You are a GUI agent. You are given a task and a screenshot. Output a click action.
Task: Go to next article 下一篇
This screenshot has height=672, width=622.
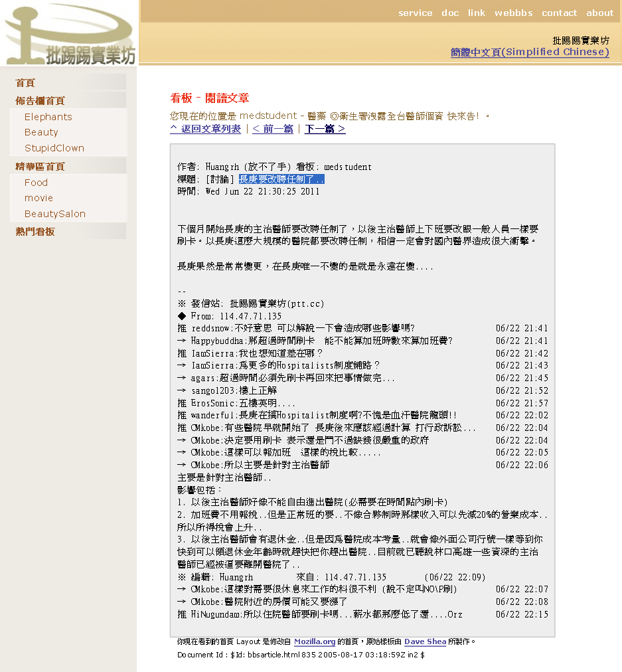(325, 129)
